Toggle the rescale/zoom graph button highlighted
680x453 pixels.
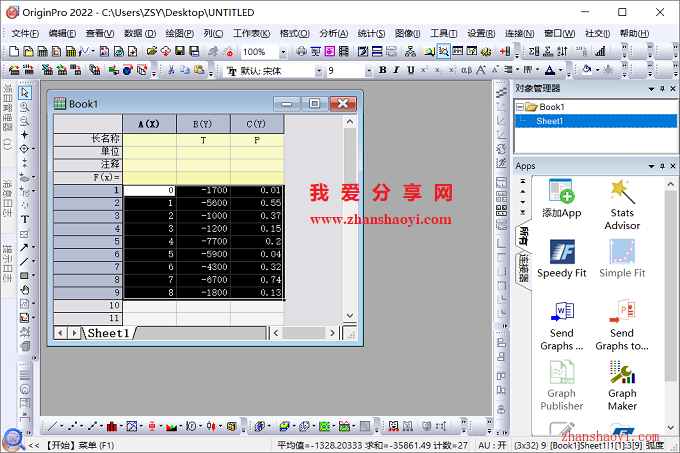click(443, 52)
